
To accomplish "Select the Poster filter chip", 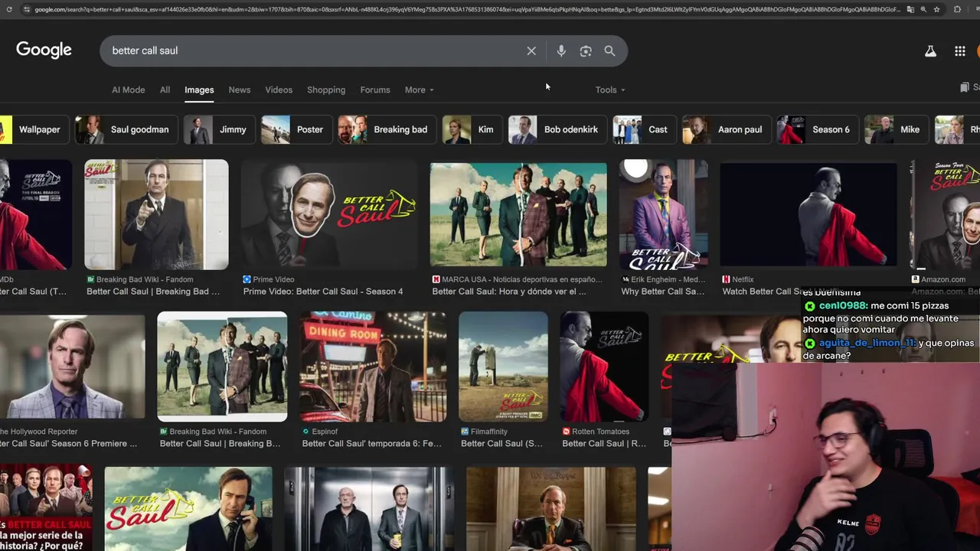I will (x=296, y=129).
